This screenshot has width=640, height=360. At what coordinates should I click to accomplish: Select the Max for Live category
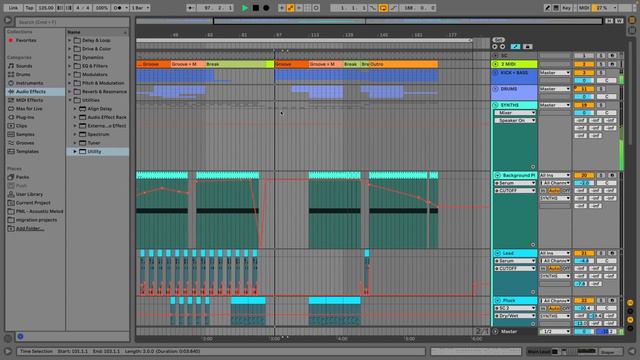(x=29, y=109)
